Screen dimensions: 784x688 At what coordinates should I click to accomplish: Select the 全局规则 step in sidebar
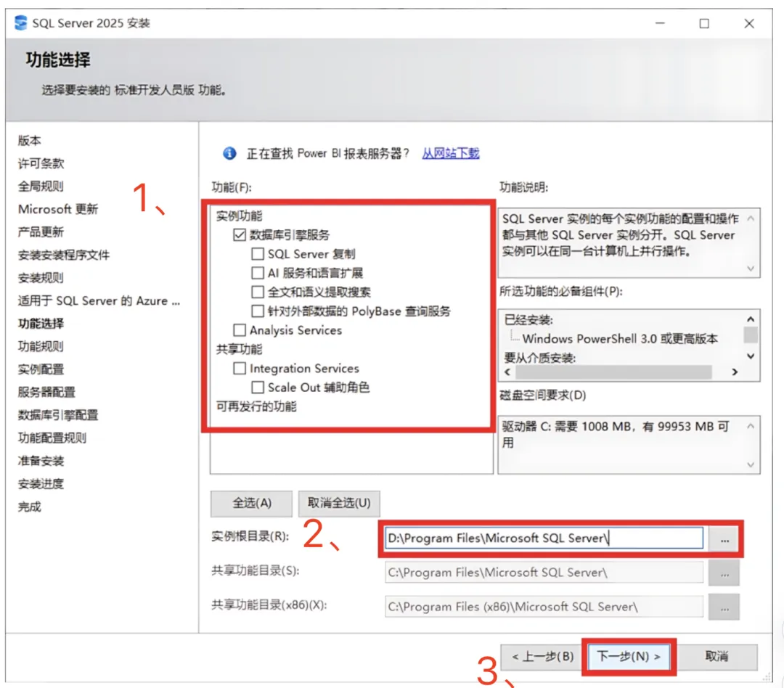coord(41,187)
